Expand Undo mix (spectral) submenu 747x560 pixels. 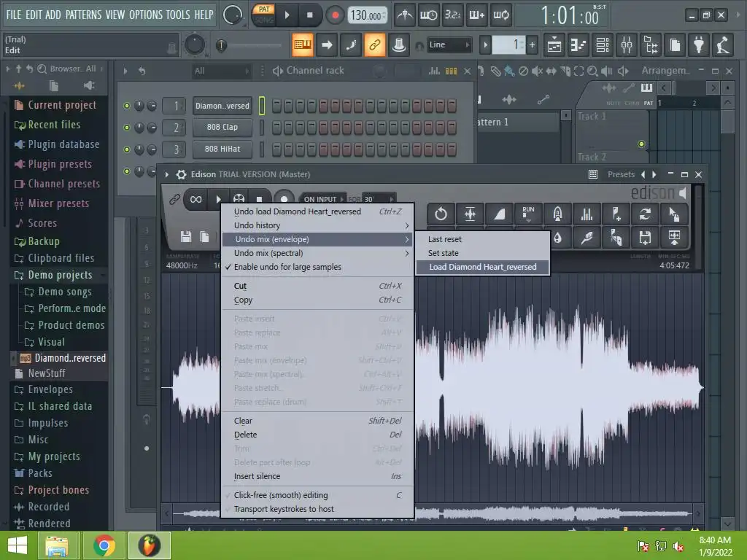(317, 253)
